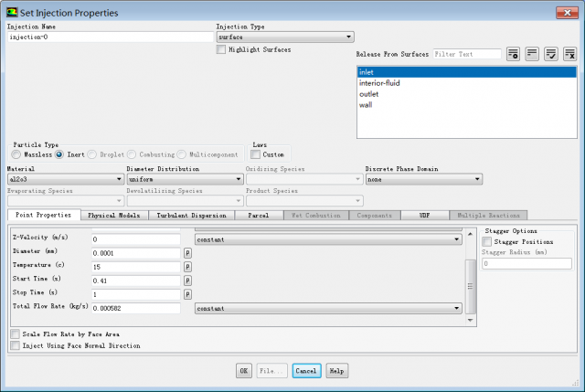This screenshot has width=585, height=392.
Task: Open the Diameter Distribution dropdown
Action: (185, 180)
